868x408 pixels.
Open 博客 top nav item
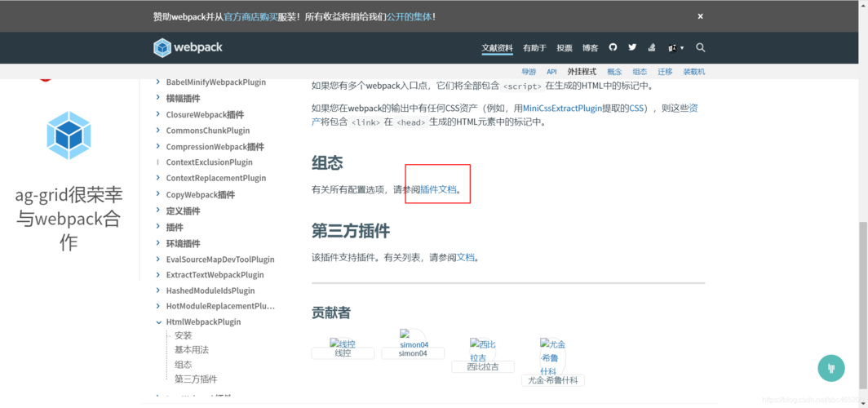pyautogui.click(x=590, y=48)
